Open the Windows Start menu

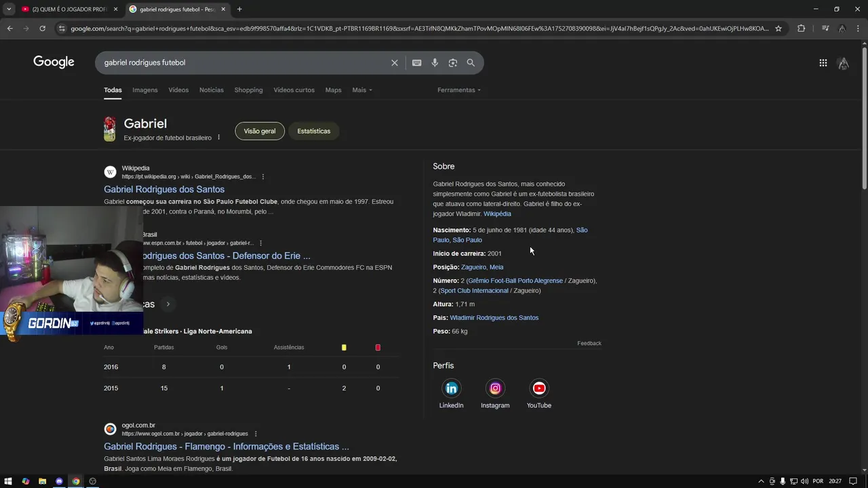tap(9, 481)
